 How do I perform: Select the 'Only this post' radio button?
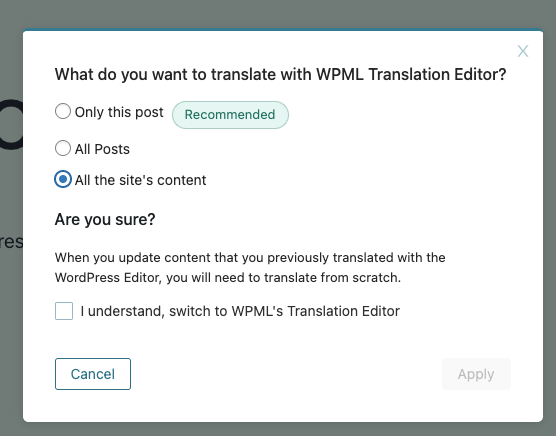[x=63, y=111]
